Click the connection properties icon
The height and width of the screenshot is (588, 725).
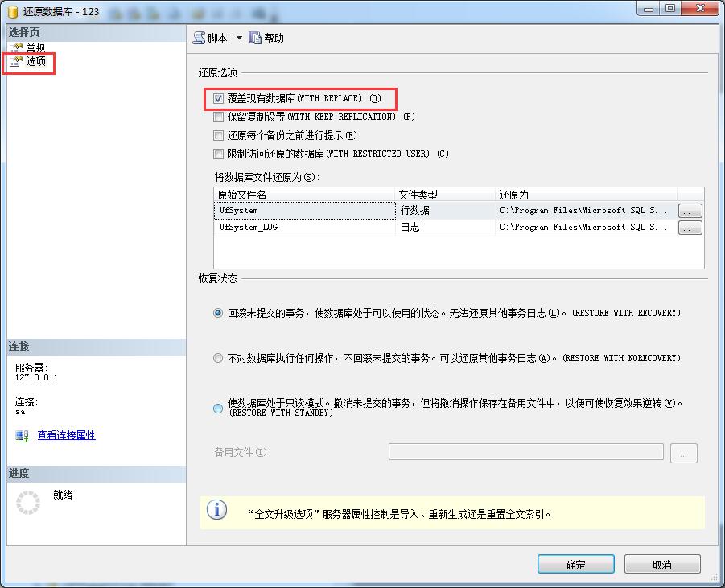point(22,435)
